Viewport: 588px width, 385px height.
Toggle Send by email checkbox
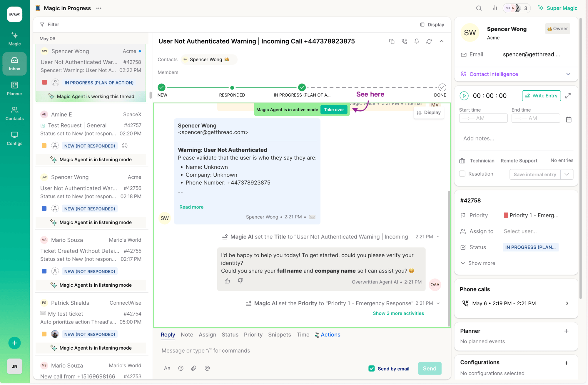pos(372,369)
